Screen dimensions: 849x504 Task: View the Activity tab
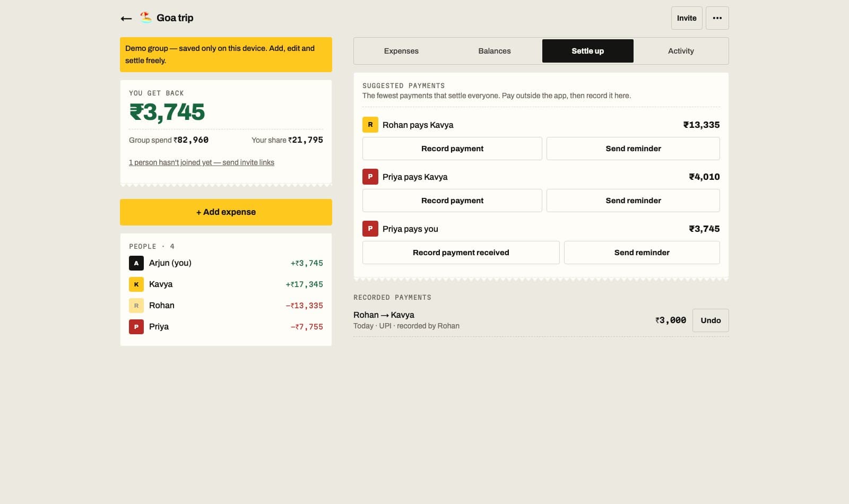coord(681,51)
